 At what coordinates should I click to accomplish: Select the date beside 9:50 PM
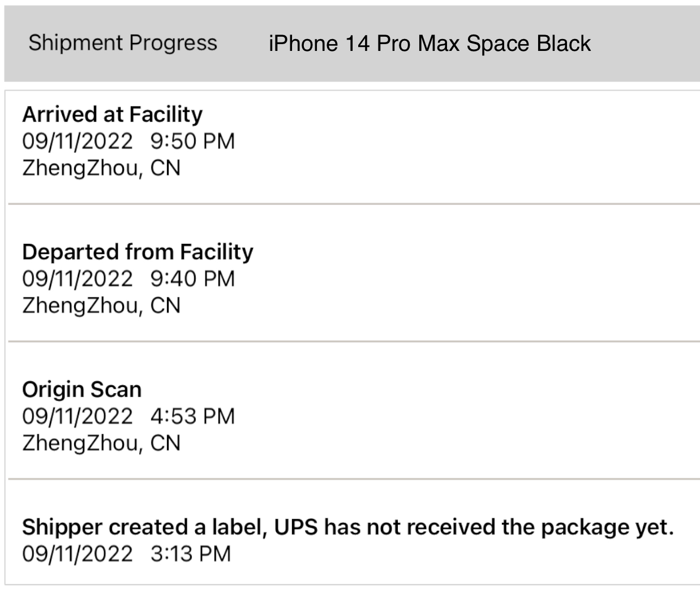click(x=78, y=141)
